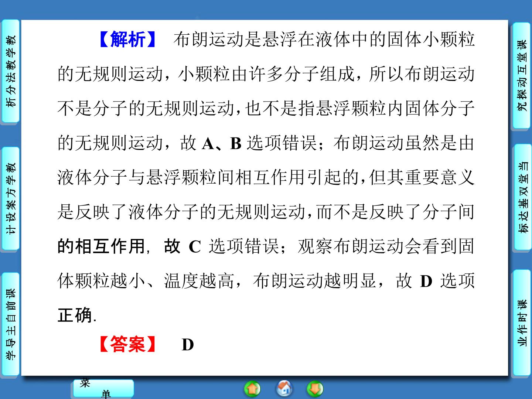The image size is (532, 399).
Task: Open the 菜单 button at bottom
Action: [103, 389]
